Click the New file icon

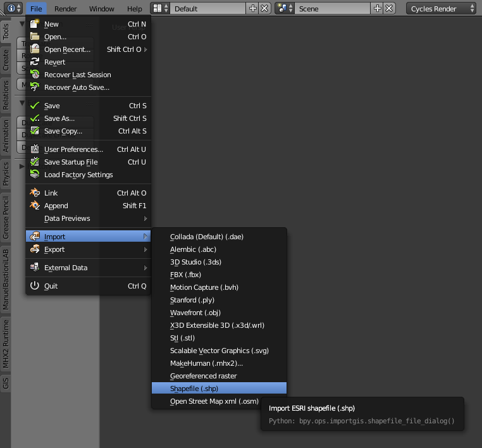tap(35, 23)
